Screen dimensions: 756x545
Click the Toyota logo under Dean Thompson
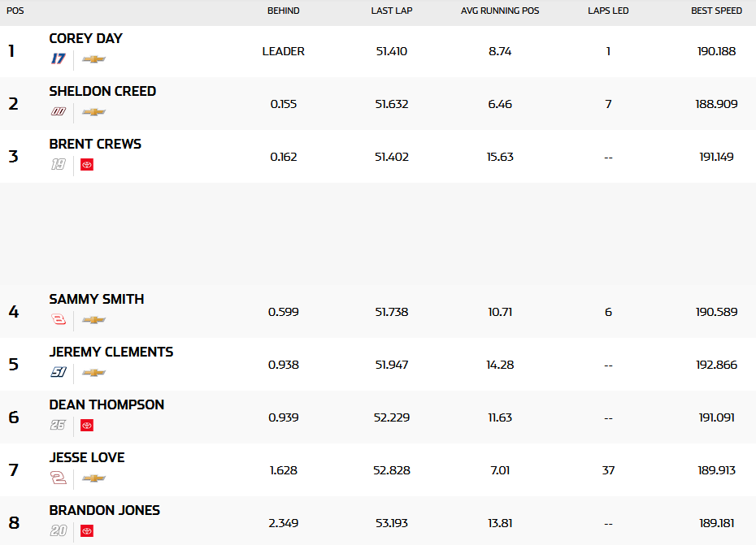click(x=87, y=426)
